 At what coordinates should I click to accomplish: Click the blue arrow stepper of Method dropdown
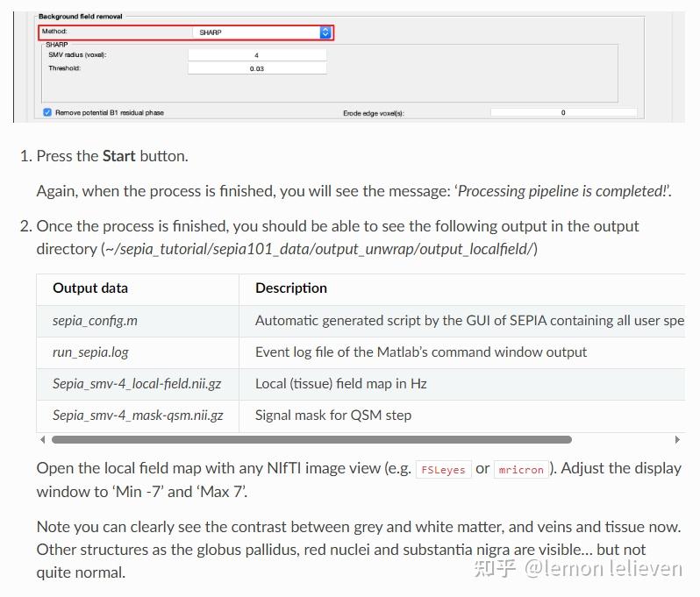click(325, 32)
